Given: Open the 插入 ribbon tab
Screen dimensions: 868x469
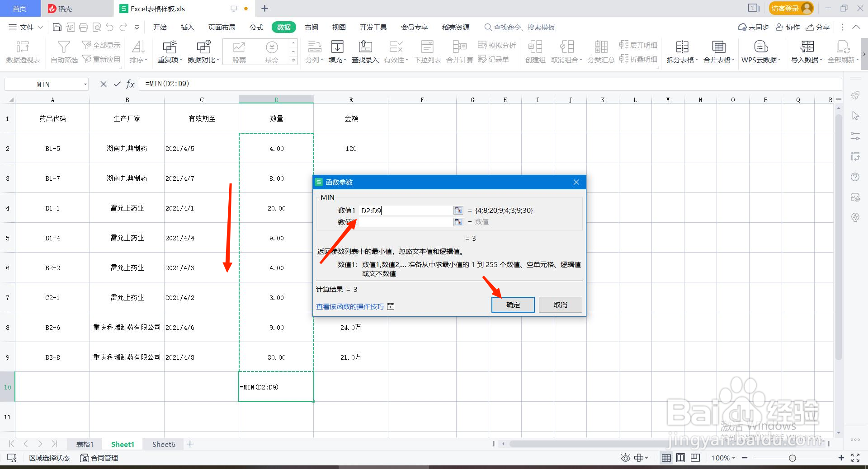Looking at the screenshot, I should point(187,27).
